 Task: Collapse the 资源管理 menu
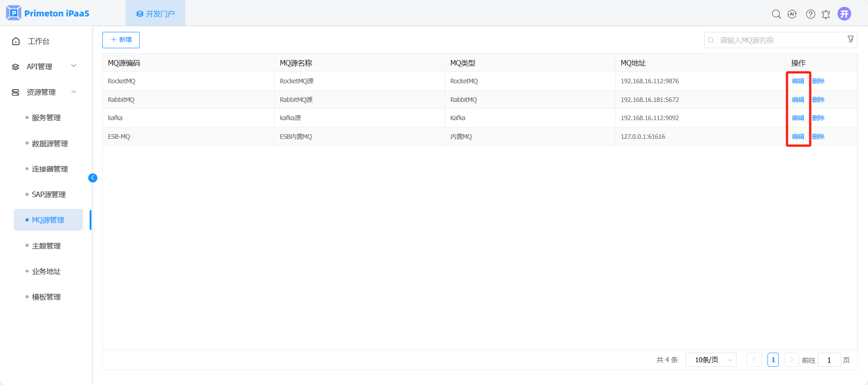(x=44, y=92)
